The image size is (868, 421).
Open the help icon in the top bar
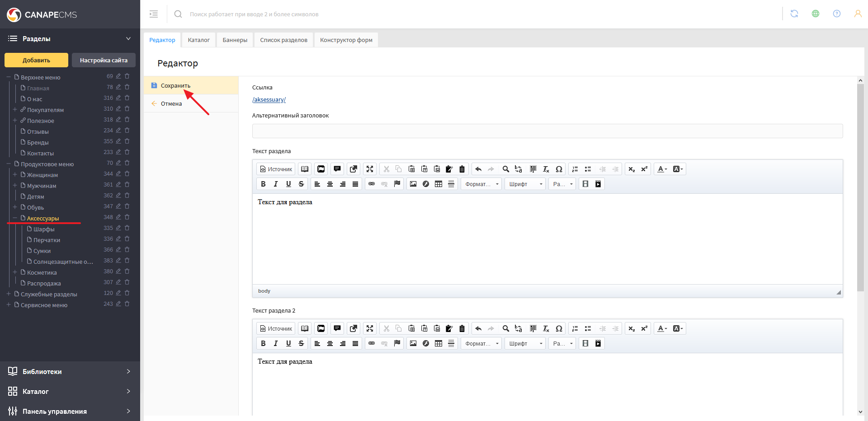(x=837, y=14)
